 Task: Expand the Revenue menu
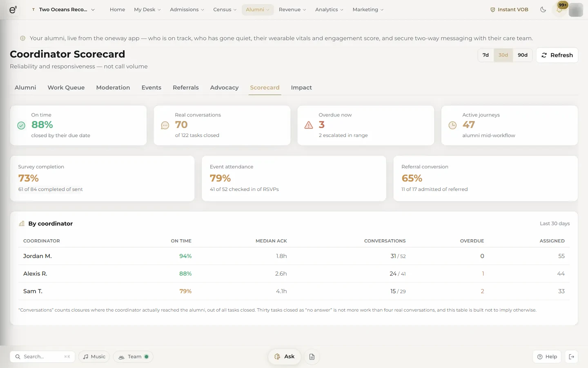[292, 9]
